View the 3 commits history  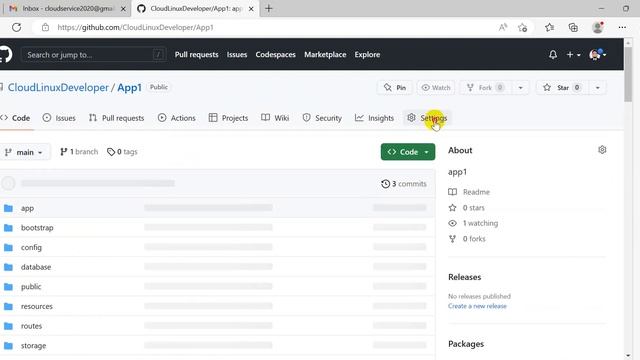click(404, 184)
